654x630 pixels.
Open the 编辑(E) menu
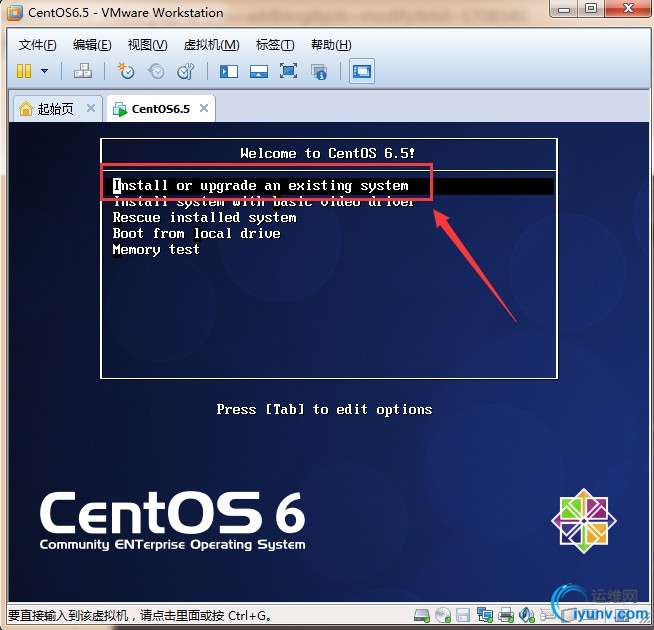point(92,45)
